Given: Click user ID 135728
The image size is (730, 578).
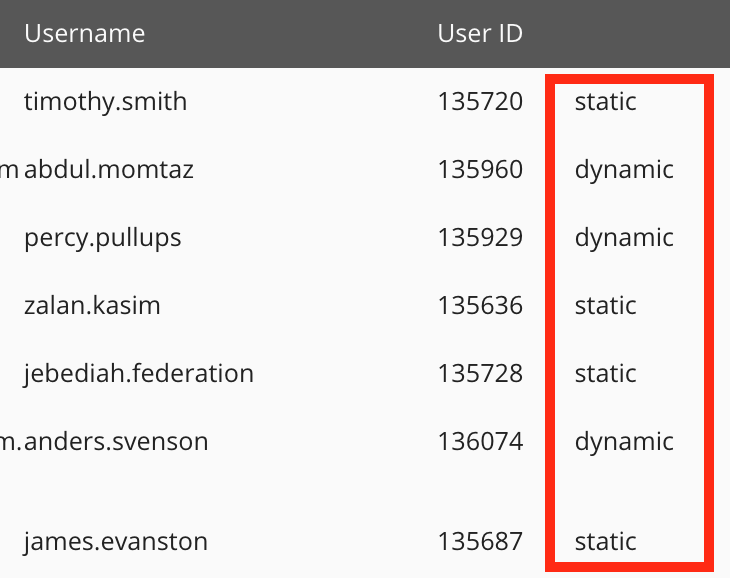Looking at the screenshot, I should tap(480, 373).
